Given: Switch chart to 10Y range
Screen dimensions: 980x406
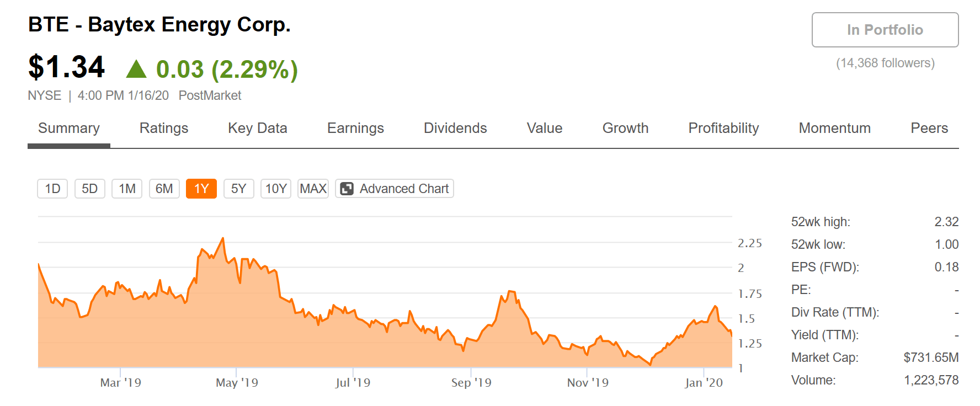Looking at the screenshot, I should coord(276,189).
